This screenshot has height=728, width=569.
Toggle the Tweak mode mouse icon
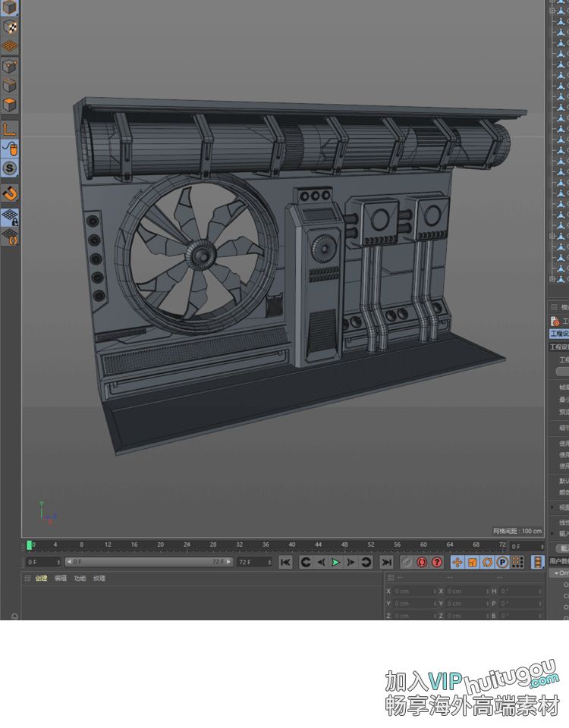(10, 148)
